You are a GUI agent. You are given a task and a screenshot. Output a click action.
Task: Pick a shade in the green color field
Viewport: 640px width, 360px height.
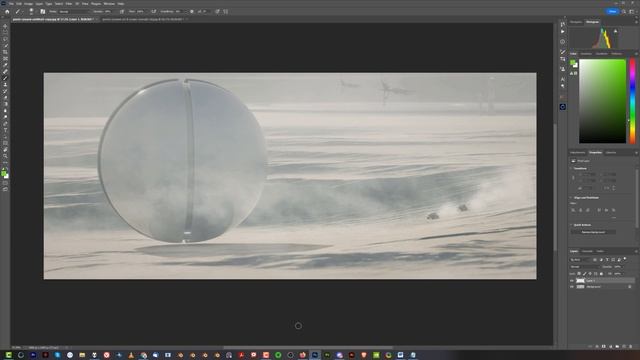tap(602, 101)
